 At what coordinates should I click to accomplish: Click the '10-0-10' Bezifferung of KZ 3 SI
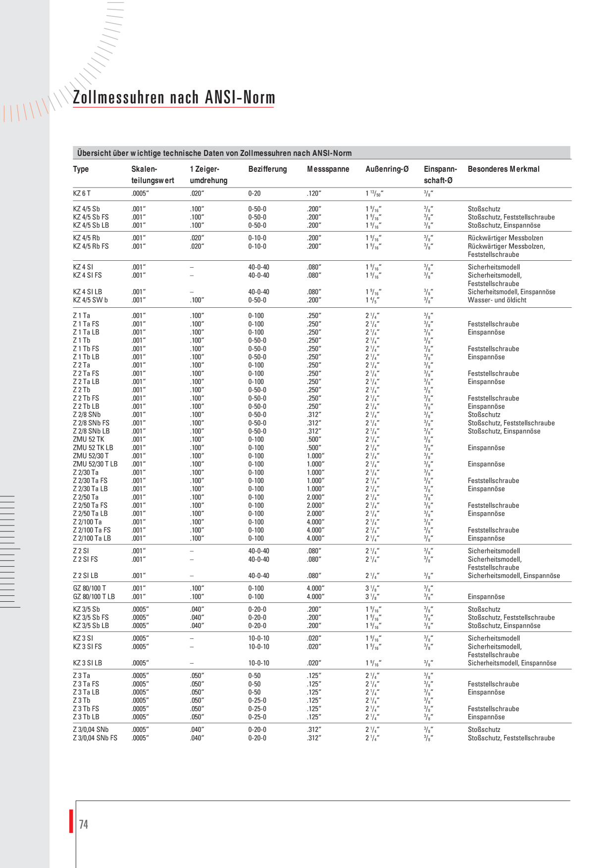coord(259,638)
